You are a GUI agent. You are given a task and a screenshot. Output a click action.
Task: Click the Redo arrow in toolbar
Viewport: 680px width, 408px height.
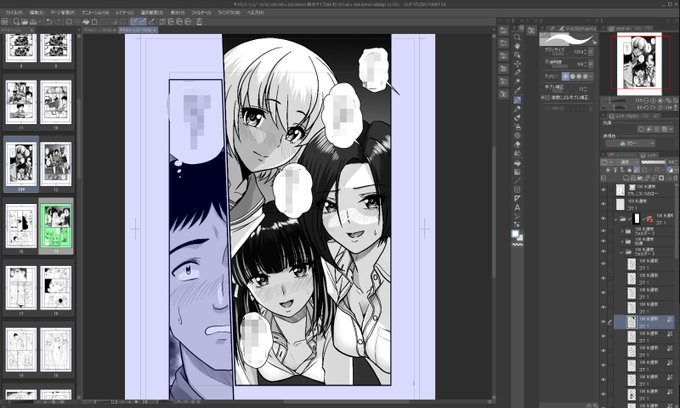point(58,21)
